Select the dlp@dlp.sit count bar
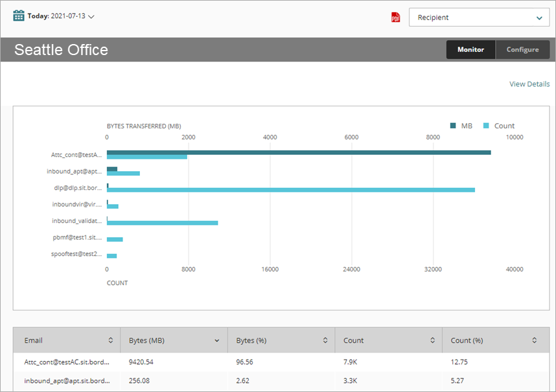 coord(291,190)
